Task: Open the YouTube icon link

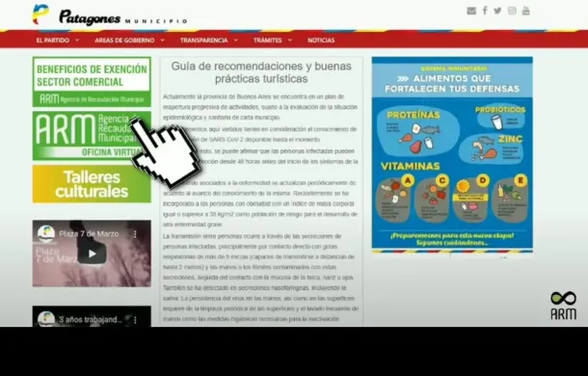Action: [x=526, y=11]
